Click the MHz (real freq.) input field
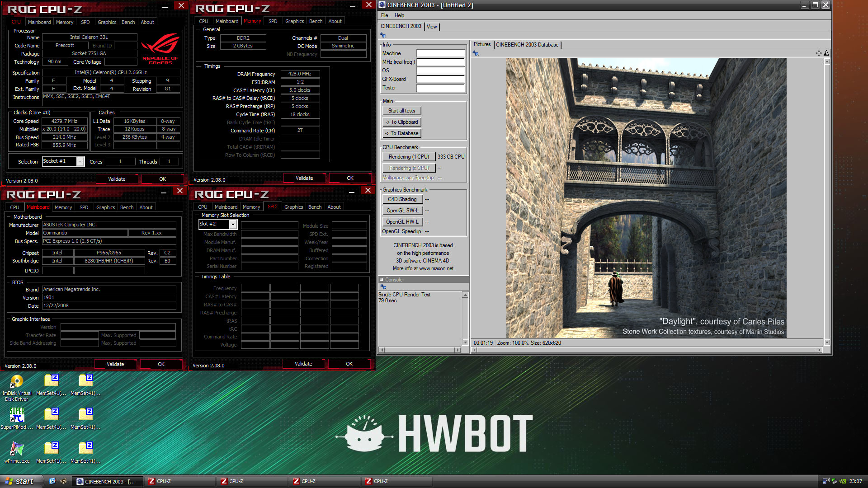Viewport: 868px width, 488px height. click(x=440, y=62)
